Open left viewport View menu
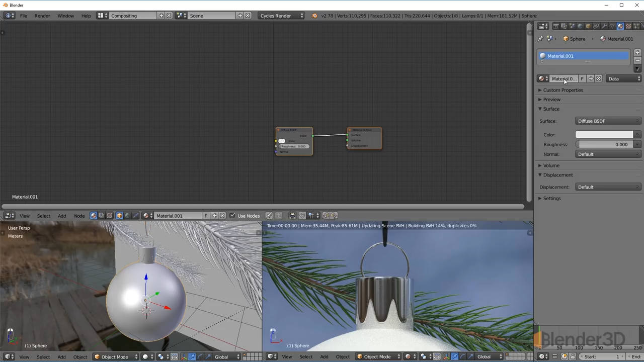 [x=24, y=357]
